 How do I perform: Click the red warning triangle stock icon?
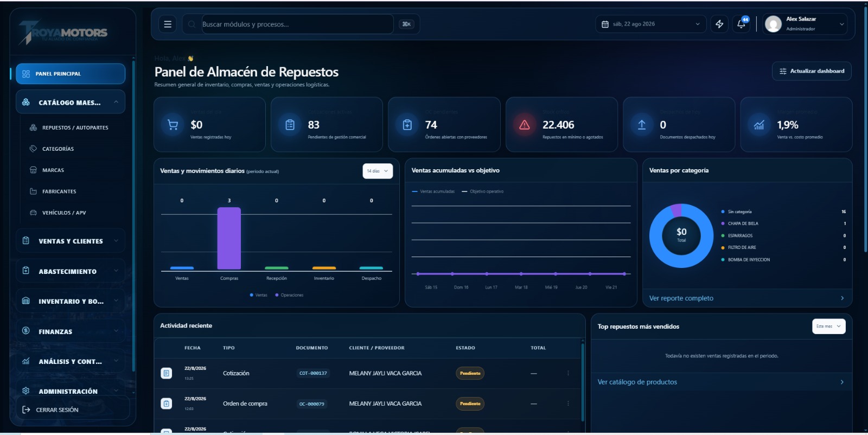coord(525,125)
